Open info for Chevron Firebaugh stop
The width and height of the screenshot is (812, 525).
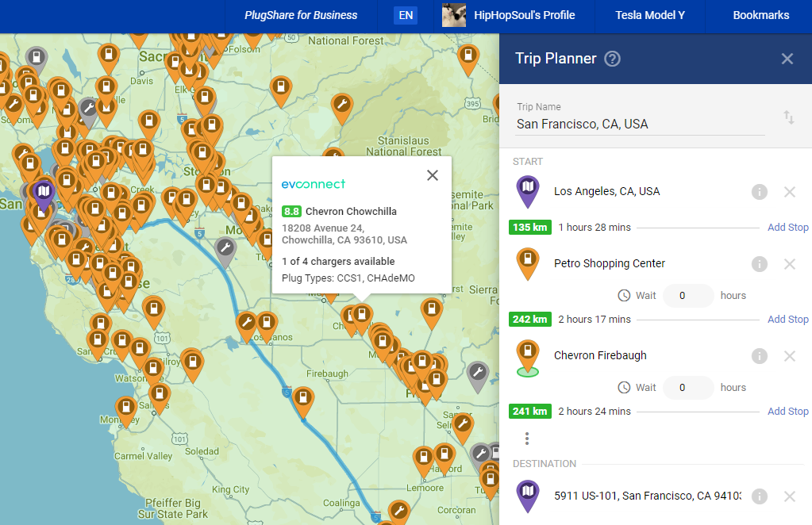tap(759, 356)
